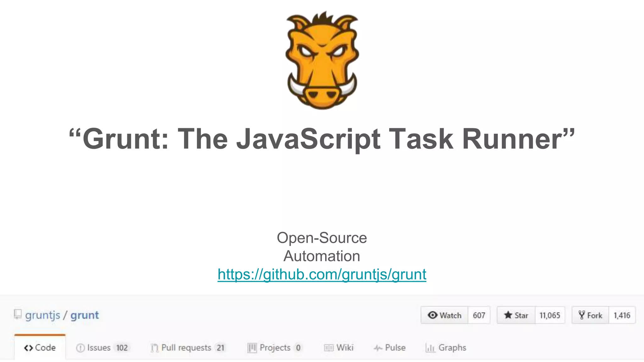Click the eye icon in the Watch button
Viewport: 644px width, 362px height.
pos(433,315)
